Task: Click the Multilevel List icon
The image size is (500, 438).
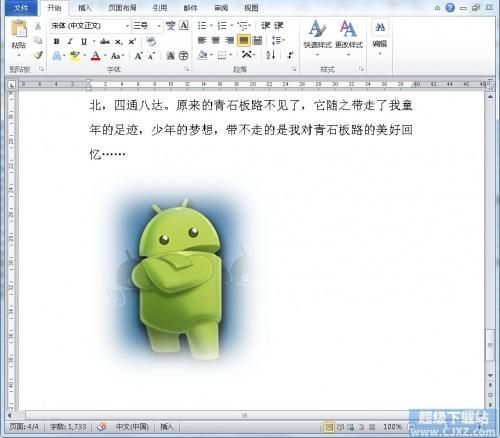Action: tap(243, 26)
